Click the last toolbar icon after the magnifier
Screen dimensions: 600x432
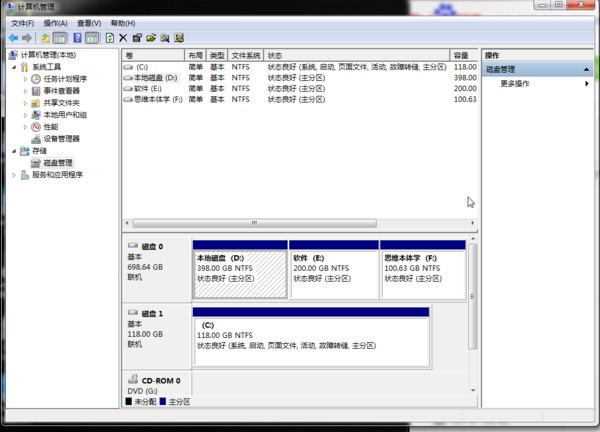[x=179, y=38]
